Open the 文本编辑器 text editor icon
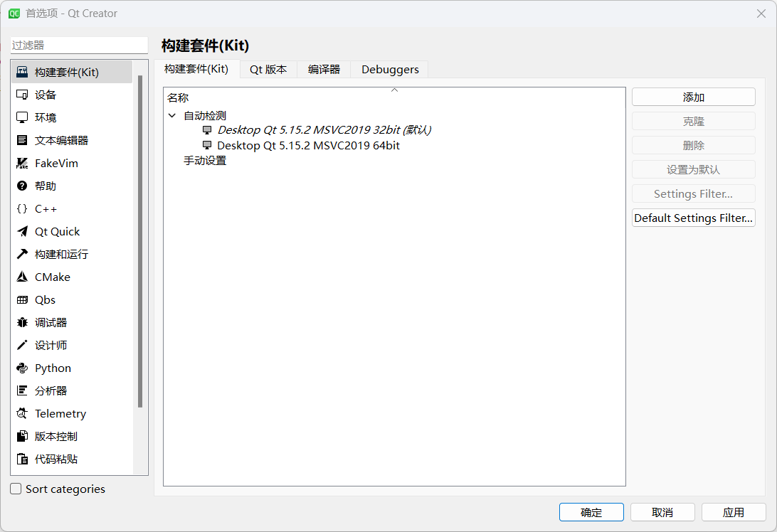 [22, 140]
